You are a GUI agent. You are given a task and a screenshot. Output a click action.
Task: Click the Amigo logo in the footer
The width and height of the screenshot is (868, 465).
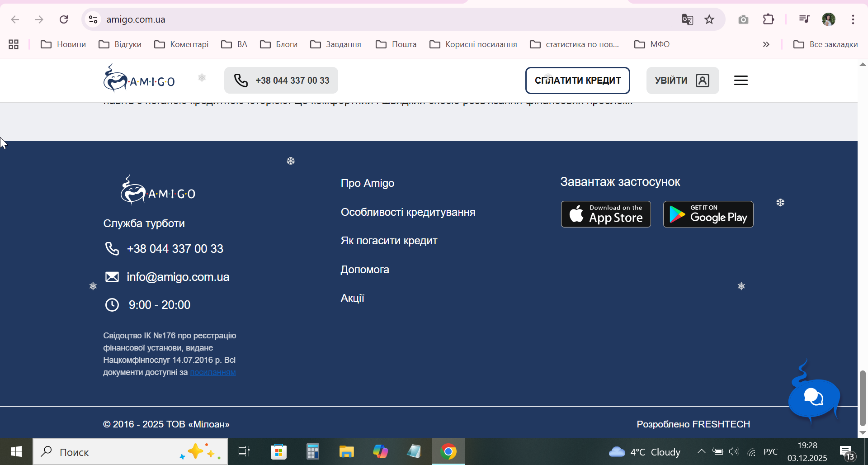(x=158, y=190)
